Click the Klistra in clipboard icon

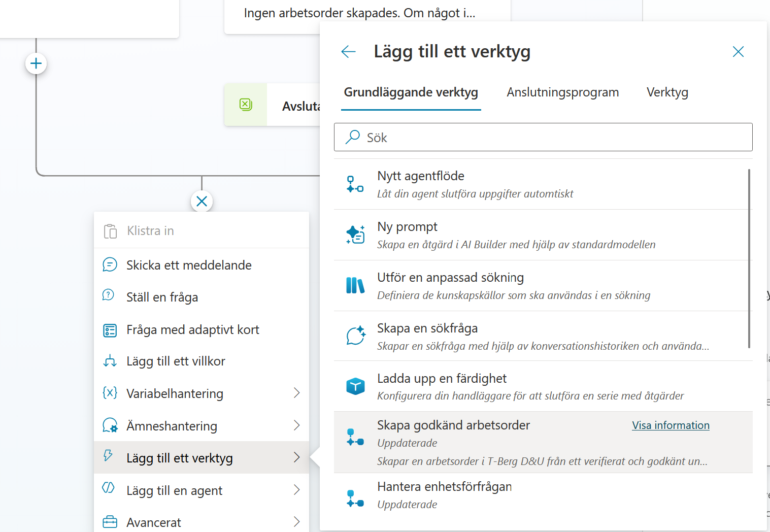pos(110,231)
